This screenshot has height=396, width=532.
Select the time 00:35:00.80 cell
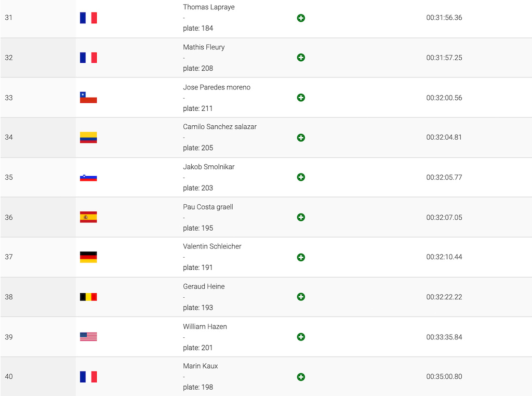tap(444, 377)
